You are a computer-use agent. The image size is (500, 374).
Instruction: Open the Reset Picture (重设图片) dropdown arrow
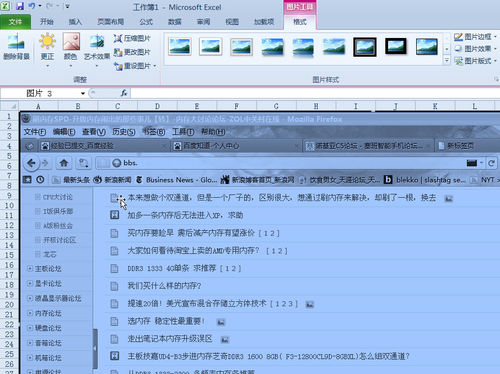155,66
